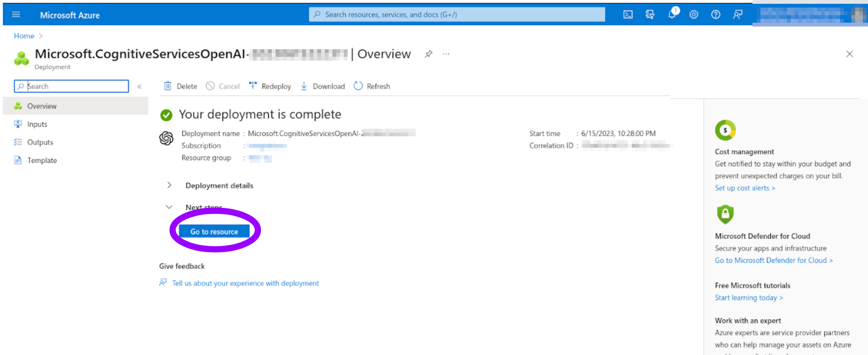
Task: Open the blurred Subscription link
Action: [267, 146]
